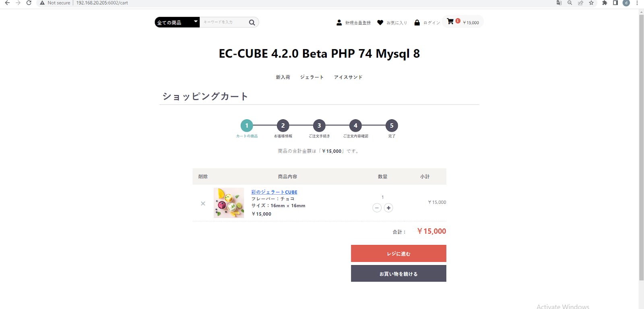
Task: Click the heart icon for お気に入り favorites
Action: pyautogui.click(x=380, y=22)
